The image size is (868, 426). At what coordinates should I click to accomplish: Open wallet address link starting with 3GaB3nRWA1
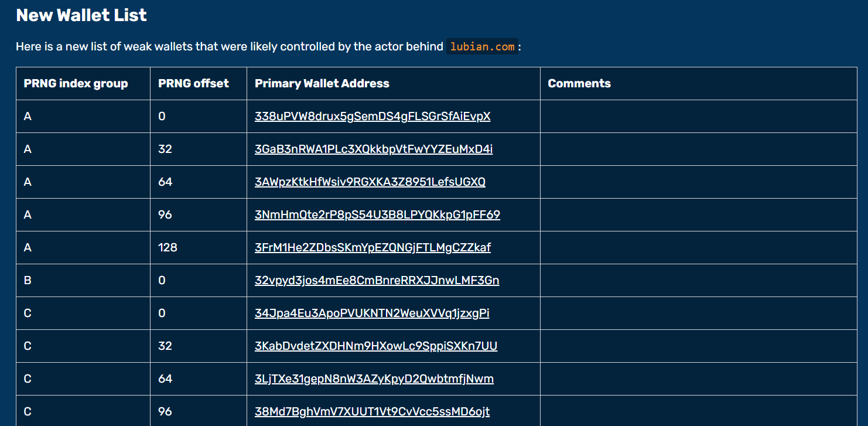[x=373, y=149]
